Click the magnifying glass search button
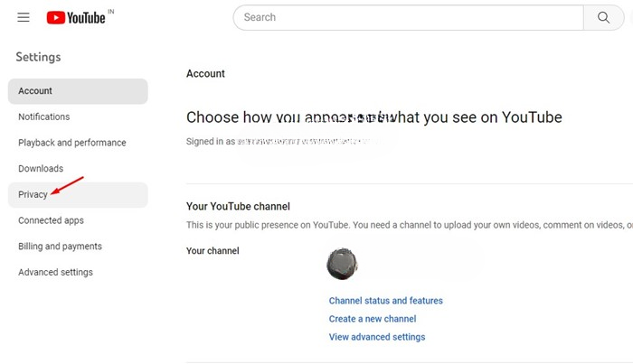Screen dimensions: 633x364 coord(603,17)
